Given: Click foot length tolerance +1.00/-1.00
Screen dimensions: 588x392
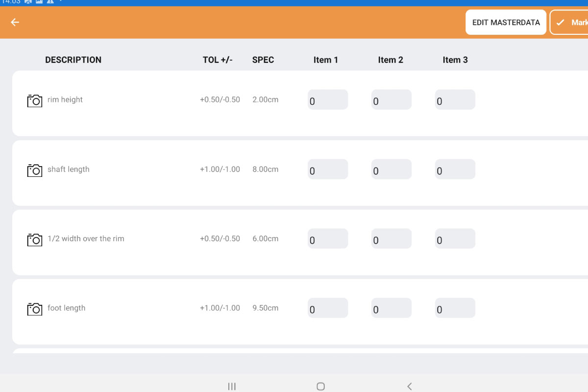Looking at the screenshot, I should [220, 308].
